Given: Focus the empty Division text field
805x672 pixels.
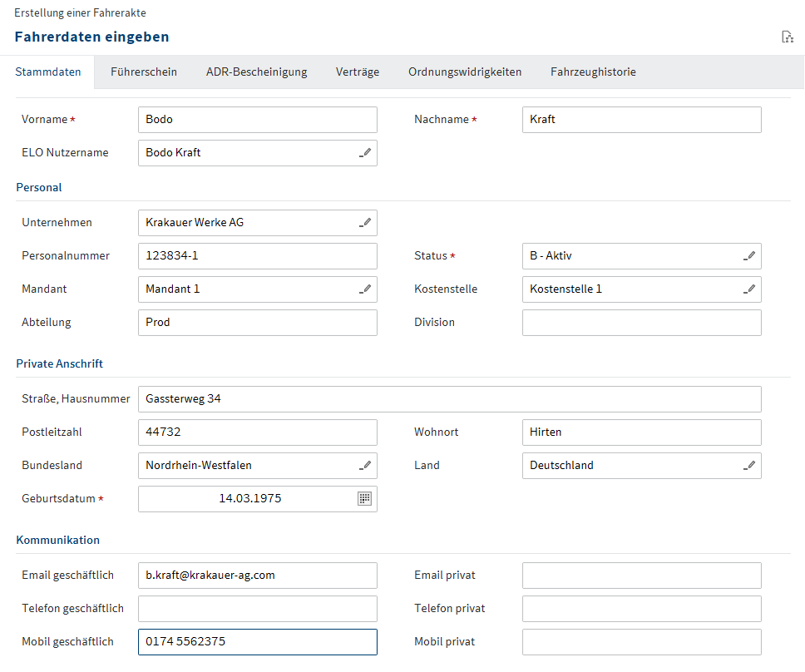Looking at the screenshot, I should coord(641,323).
